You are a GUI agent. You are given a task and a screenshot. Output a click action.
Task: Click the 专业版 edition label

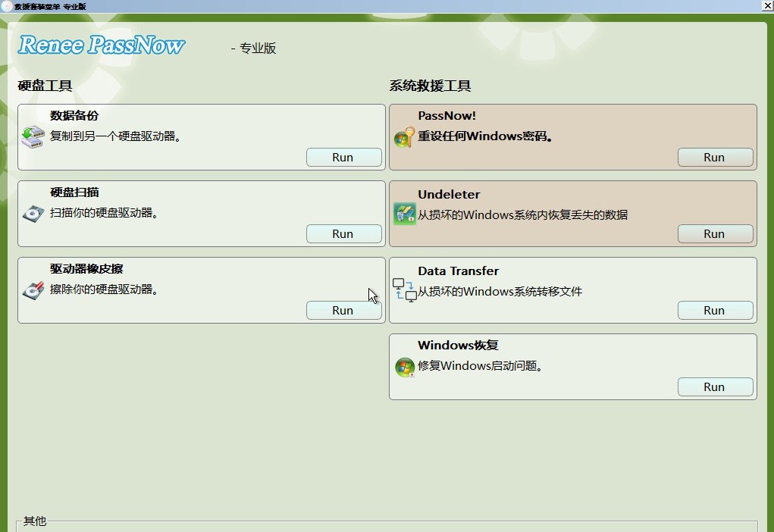[x=257, y=48]
